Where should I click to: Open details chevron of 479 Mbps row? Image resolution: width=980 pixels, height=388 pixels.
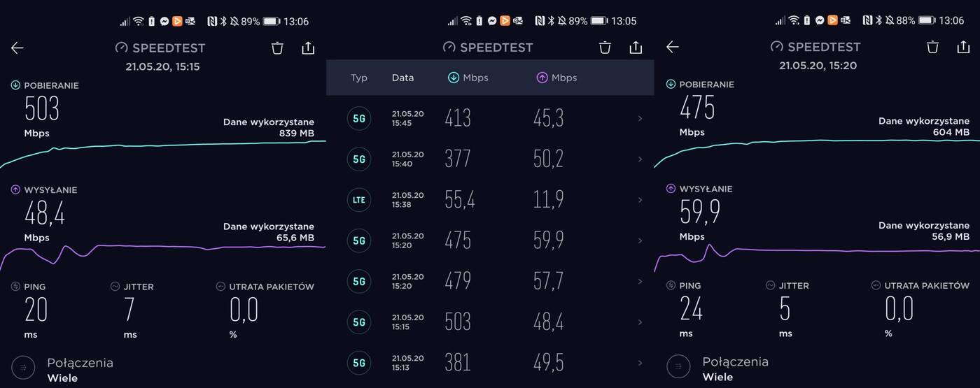point(640,282)
